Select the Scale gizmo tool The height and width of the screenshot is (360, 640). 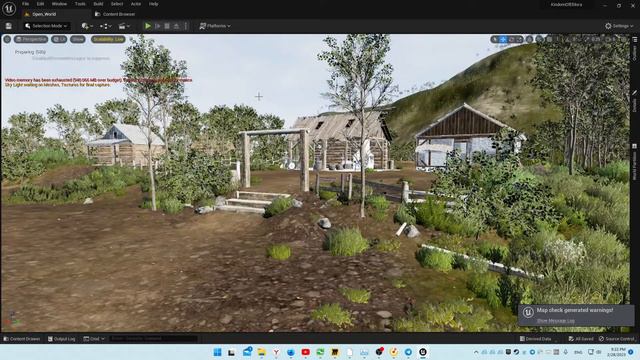(x=519, y=39)
